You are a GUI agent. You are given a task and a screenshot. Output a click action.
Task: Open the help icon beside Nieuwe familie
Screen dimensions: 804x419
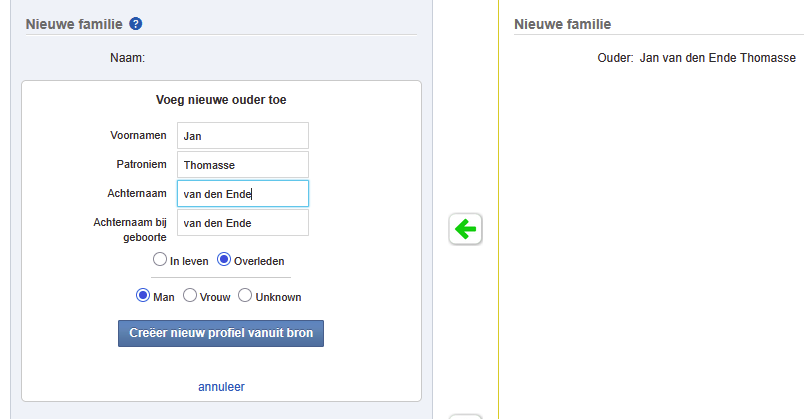pos(136,23)
